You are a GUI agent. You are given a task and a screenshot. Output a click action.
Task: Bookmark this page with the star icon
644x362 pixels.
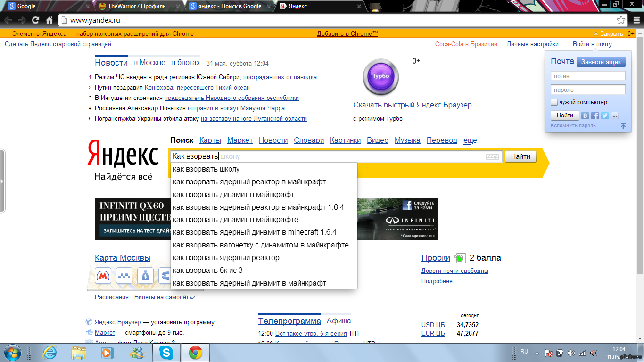[621, 20]
